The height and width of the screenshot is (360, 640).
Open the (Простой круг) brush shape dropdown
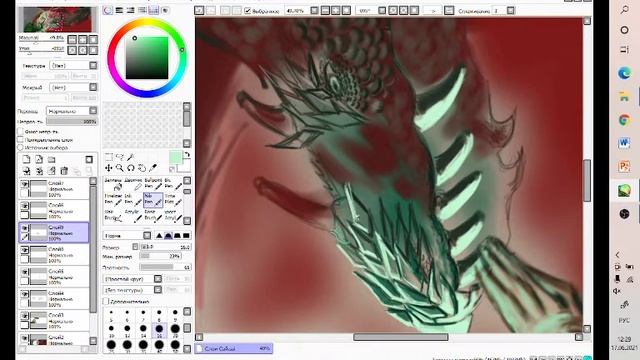tap(133, 279)
